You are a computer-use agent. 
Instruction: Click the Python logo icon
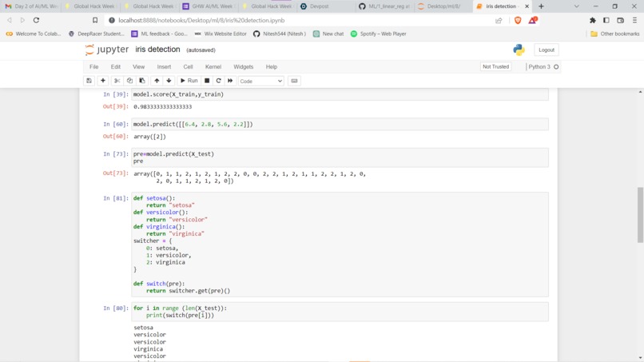[519, 50]
